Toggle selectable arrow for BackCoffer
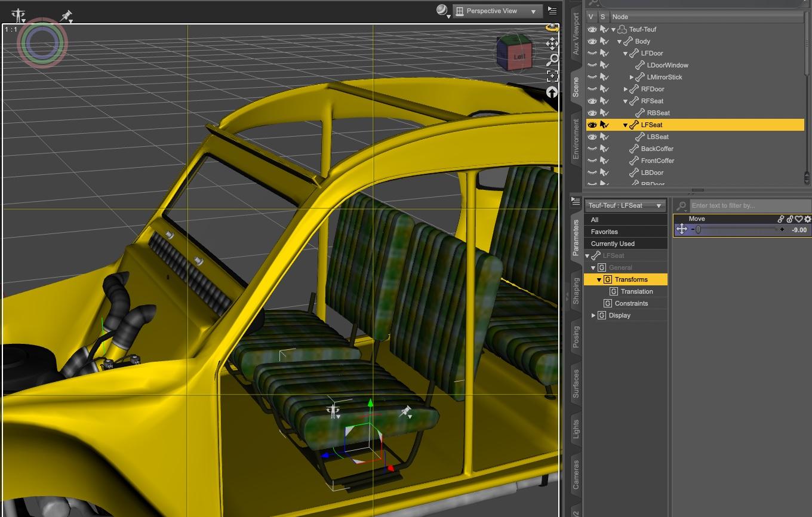Screen dimensions: 812x517 pos(604,149)
